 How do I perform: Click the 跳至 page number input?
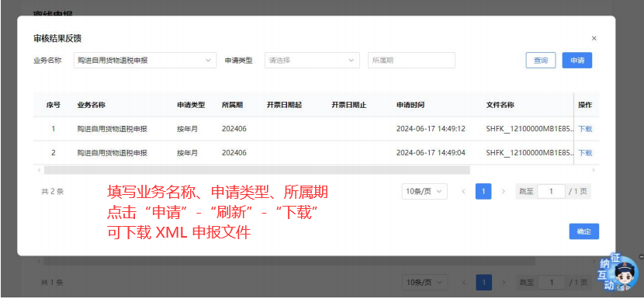click(x=551, y=192)
